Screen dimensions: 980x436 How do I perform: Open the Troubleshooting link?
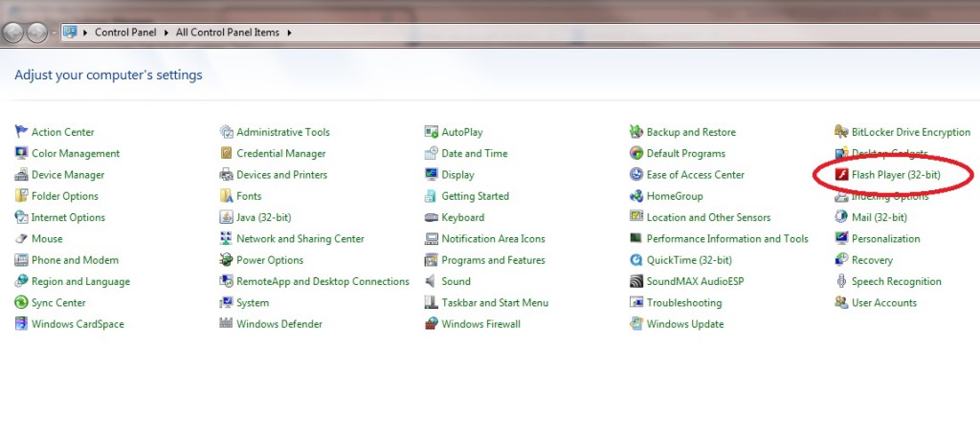(x=683, y=302)
